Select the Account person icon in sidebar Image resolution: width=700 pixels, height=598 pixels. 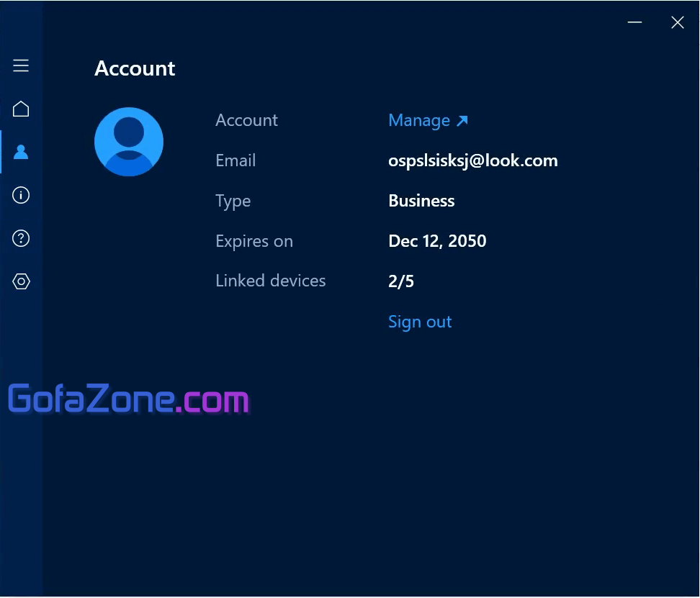[21, 152]
